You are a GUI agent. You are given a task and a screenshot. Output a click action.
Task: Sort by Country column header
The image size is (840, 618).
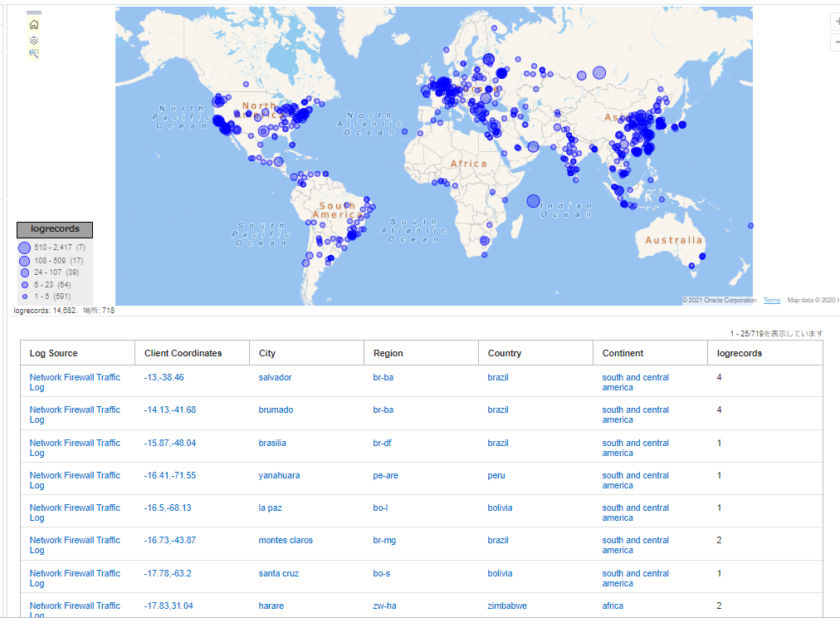pyautogui.click(x=505, y=353)
